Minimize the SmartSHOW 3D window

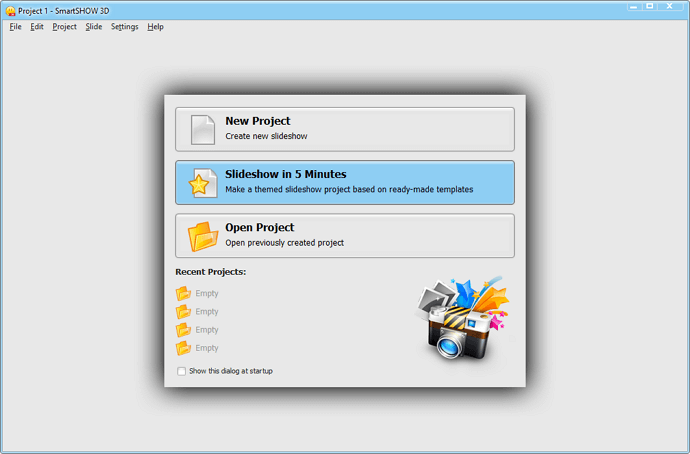click(x=634, y=7)
